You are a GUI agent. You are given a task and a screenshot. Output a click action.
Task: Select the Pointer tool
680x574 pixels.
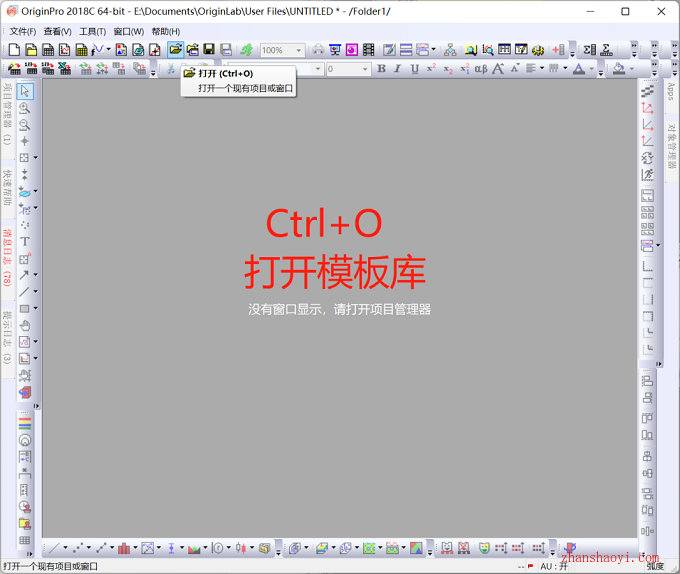click(x=25, y=91)
